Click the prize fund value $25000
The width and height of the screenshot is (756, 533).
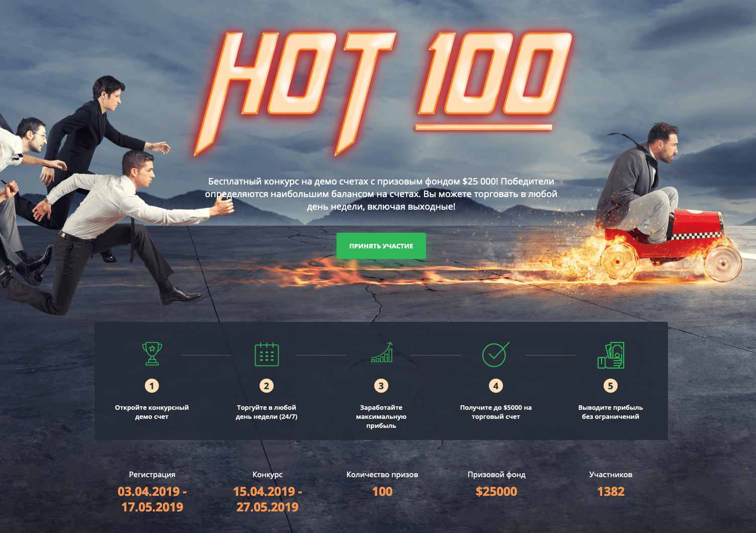click(496, 491)
